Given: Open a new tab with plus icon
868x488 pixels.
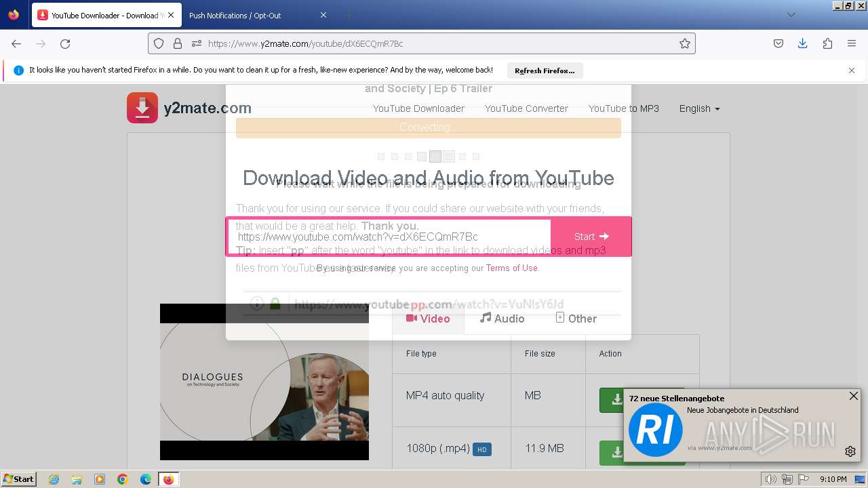Looking at the screenshot, I should (349, 15).
